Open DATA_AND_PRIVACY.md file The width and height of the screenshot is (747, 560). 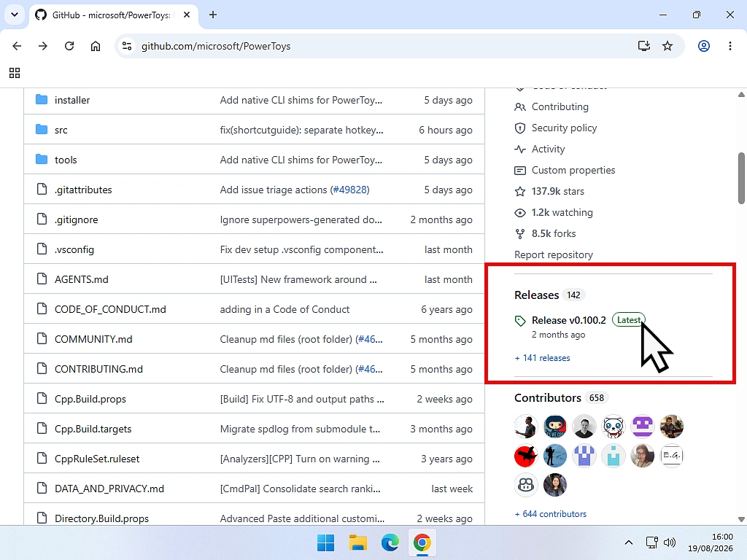[x=109, y=489]
